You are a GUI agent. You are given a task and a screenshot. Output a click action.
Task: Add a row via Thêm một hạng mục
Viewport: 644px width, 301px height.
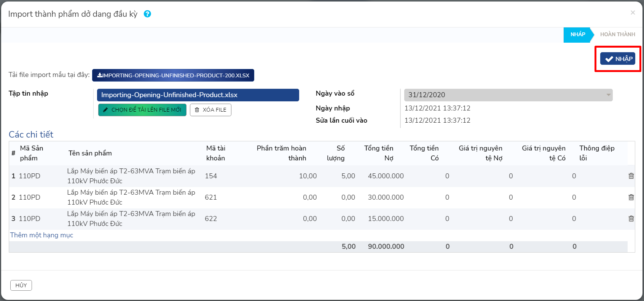click(x=41, y=235)
